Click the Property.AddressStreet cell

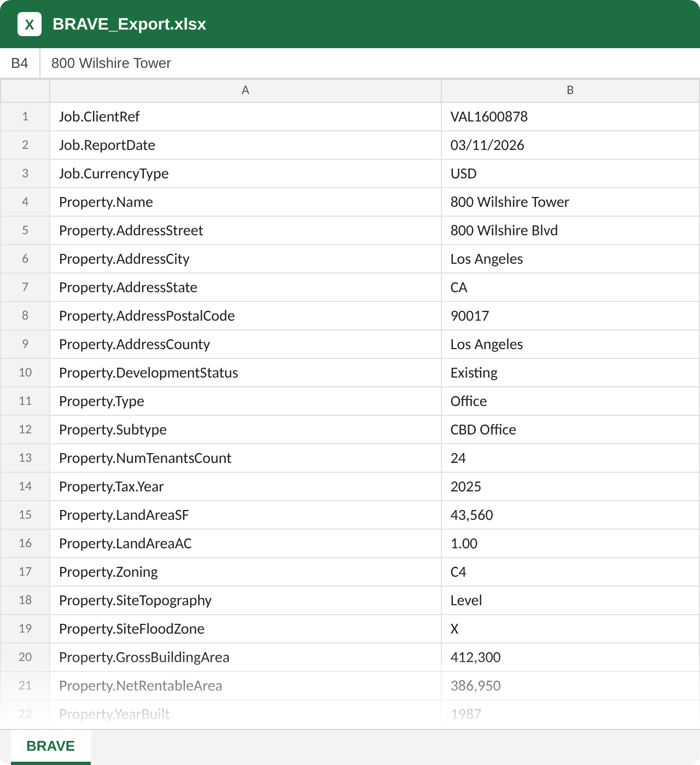tap(246, 230)
